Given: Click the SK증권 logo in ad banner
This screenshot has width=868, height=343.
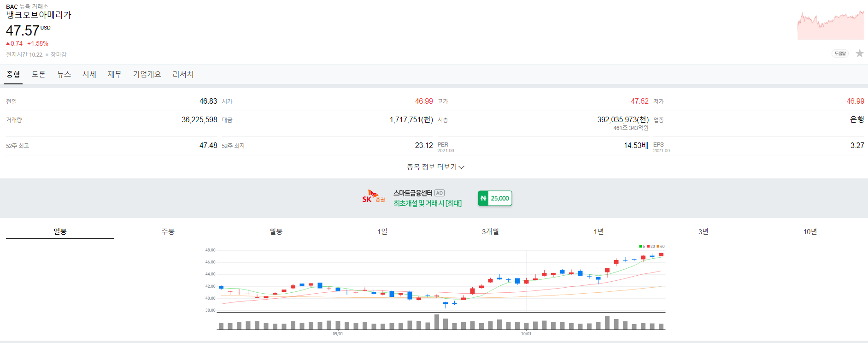Looking at the screenshot, I should (374, 197).
